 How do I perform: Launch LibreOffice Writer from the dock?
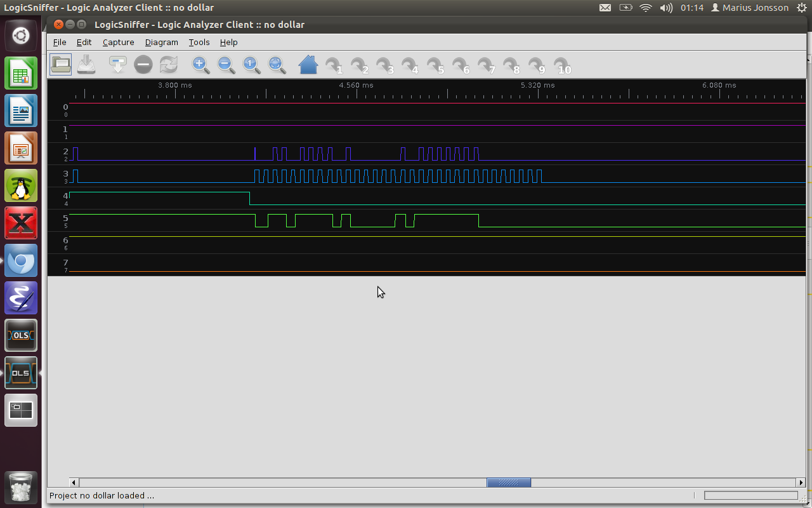pos(21,110)
